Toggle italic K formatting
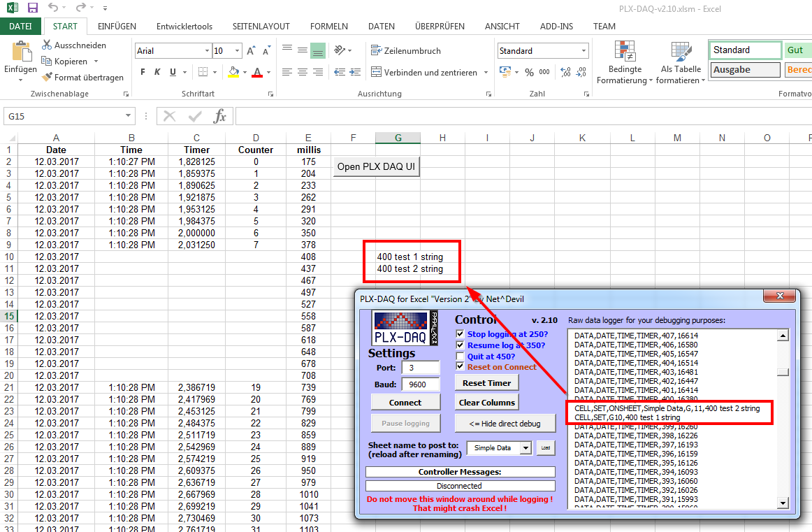 click(157, 73)
